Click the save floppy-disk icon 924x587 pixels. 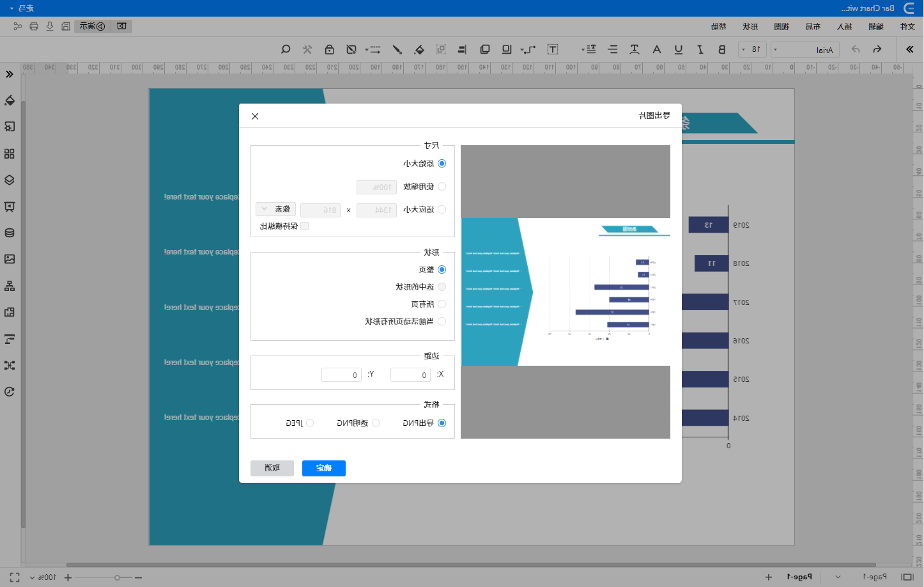(66, 26)
